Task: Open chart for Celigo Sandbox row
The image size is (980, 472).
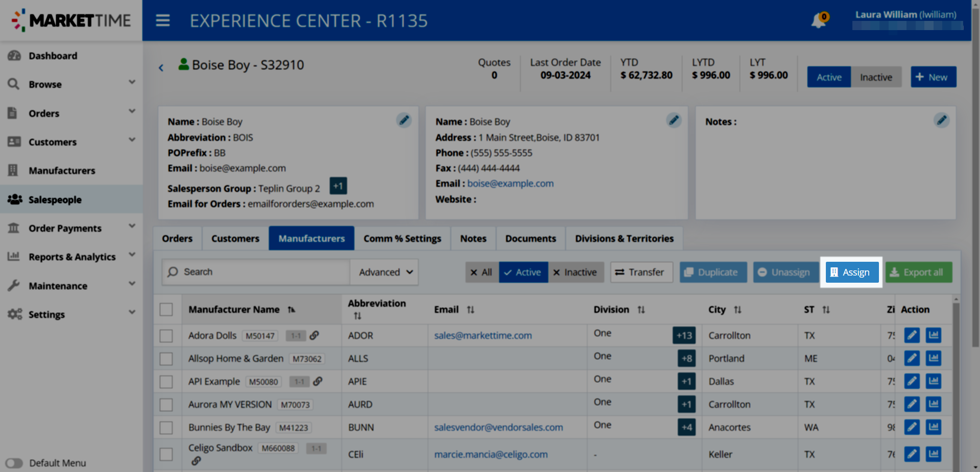Action: coord(934,454)
